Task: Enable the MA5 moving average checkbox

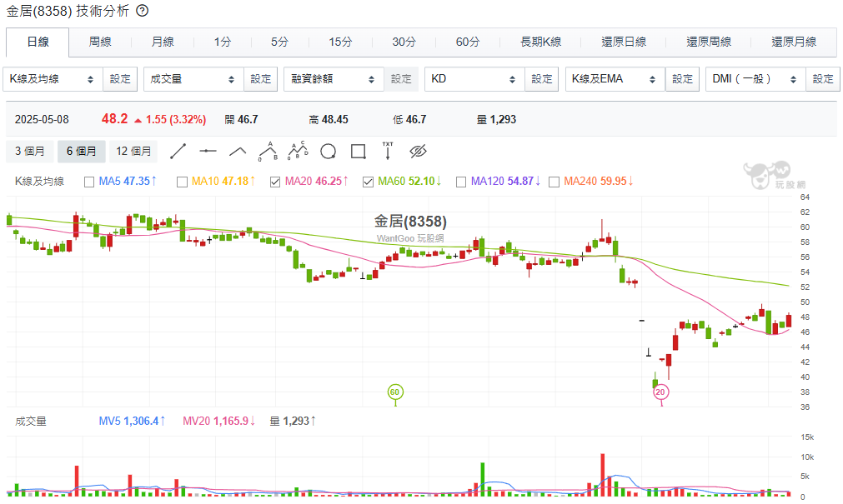Action: [x=89, y=181]
